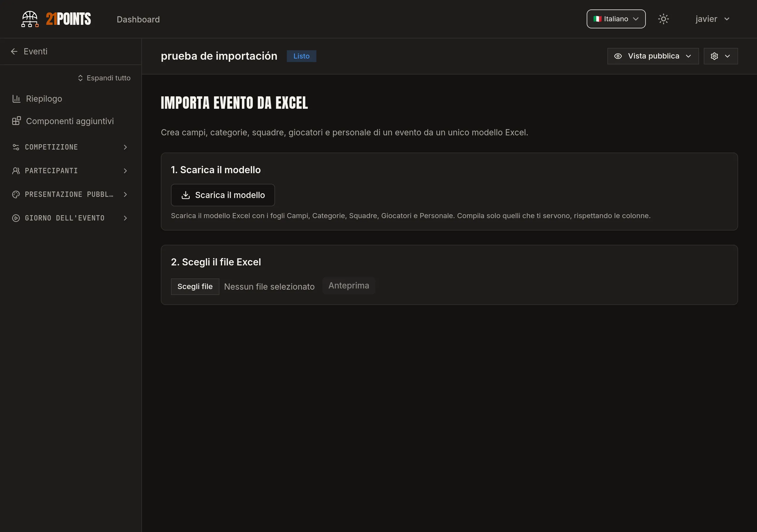The height and width of the screenshot is (532, 757).
Task: Go to Dashboard in the top navigation
Action: (x=138, y=20)
